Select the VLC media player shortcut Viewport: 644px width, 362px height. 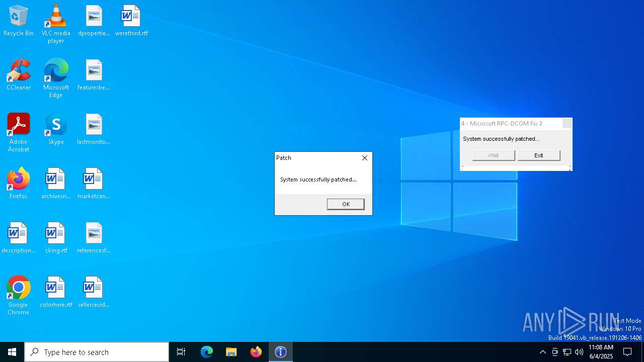[x=56, y=24]
